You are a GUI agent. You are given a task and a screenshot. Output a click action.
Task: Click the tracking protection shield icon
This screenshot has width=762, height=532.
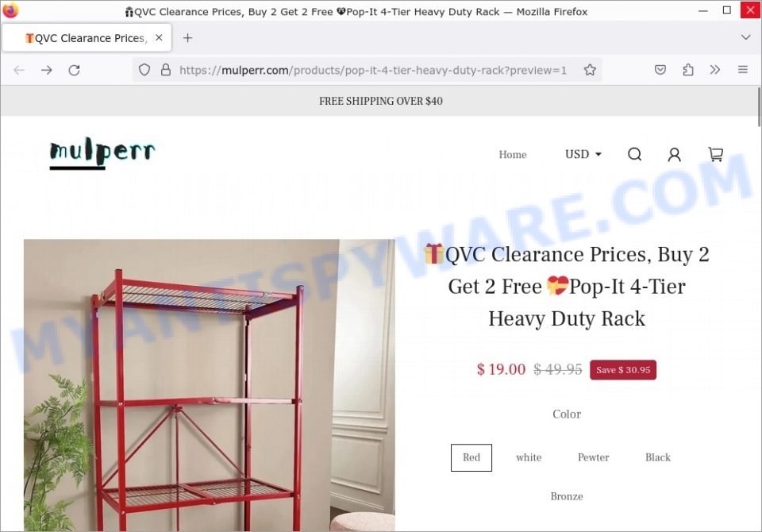coord(144,70)
